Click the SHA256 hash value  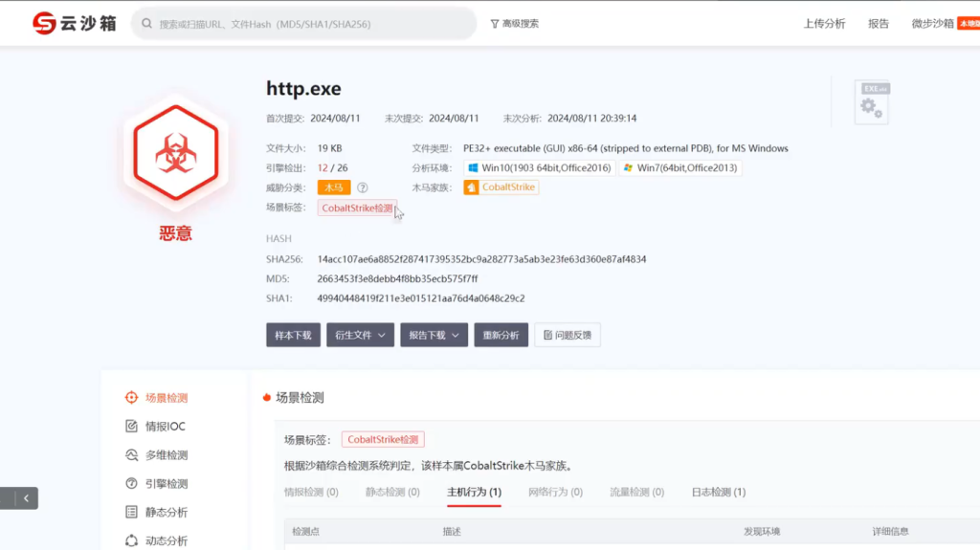coord(482,259)
